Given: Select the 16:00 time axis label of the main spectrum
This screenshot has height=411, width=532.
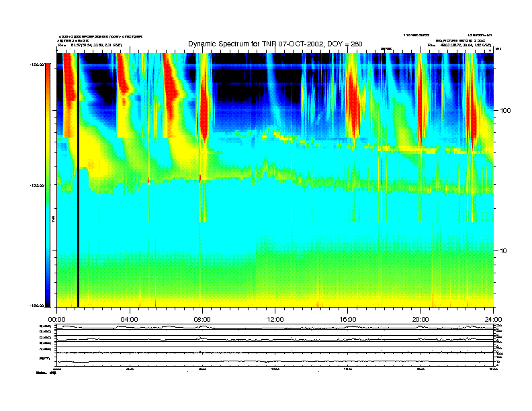Looking at the screenshot, I should point(348,320).
